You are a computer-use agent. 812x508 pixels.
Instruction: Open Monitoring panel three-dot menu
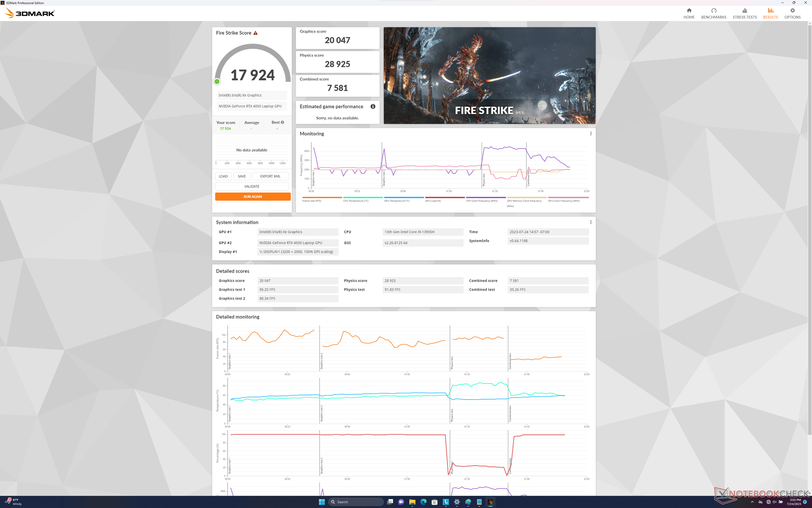591,134
